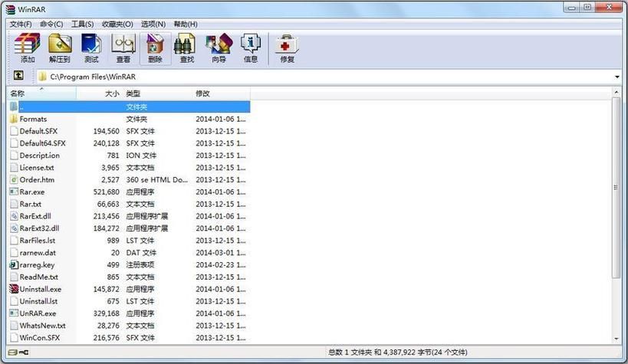The height and width of the screenshot is (364, 628).
Task: Click the Formats folder icon
Action: 14,119
